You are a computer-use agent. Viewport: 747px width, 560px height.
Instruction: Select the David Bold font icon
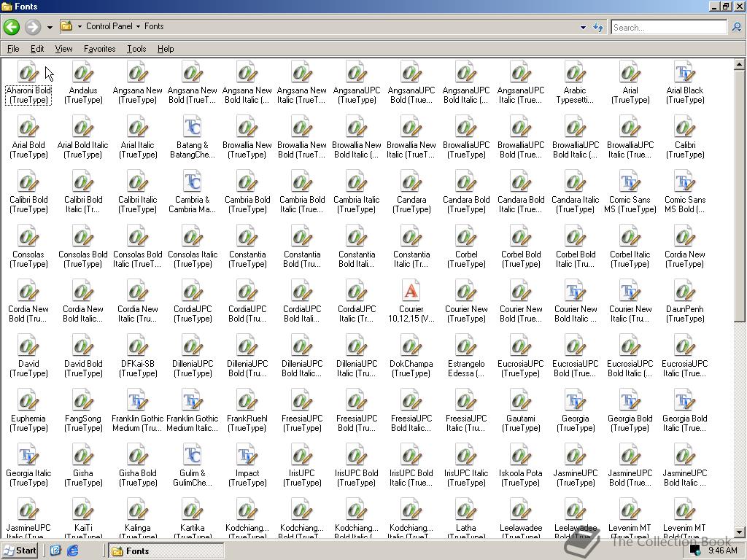tap(83, 346)
